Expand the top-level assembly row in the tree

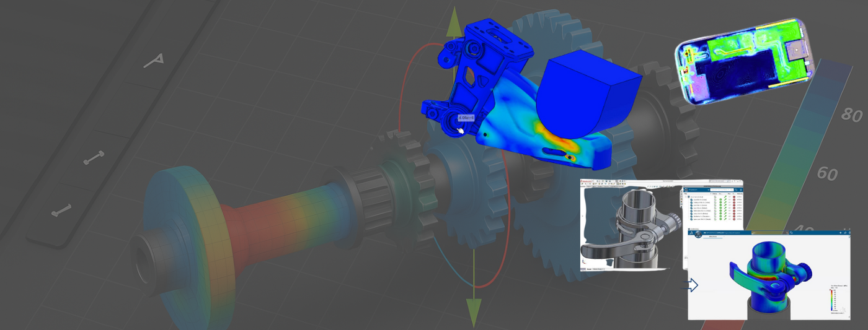click(x=686, y=197)
